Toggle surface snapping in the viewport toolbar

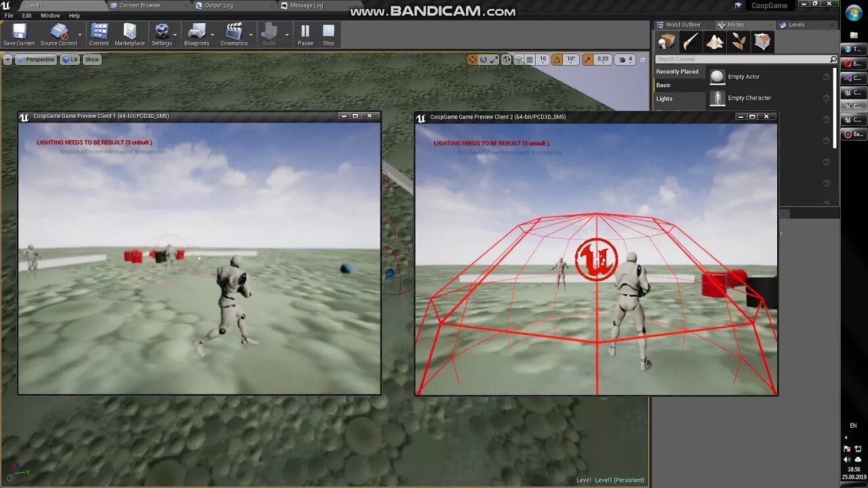(519, 60)
